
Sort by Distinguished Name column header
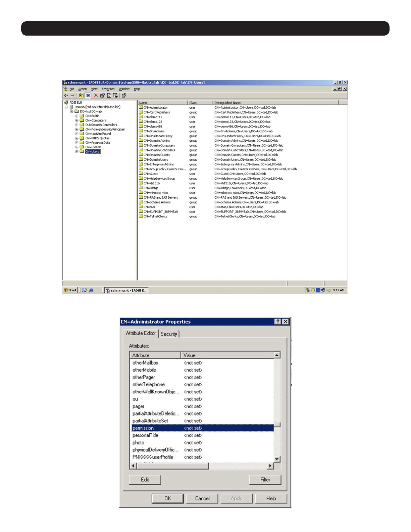coord(275,103)
